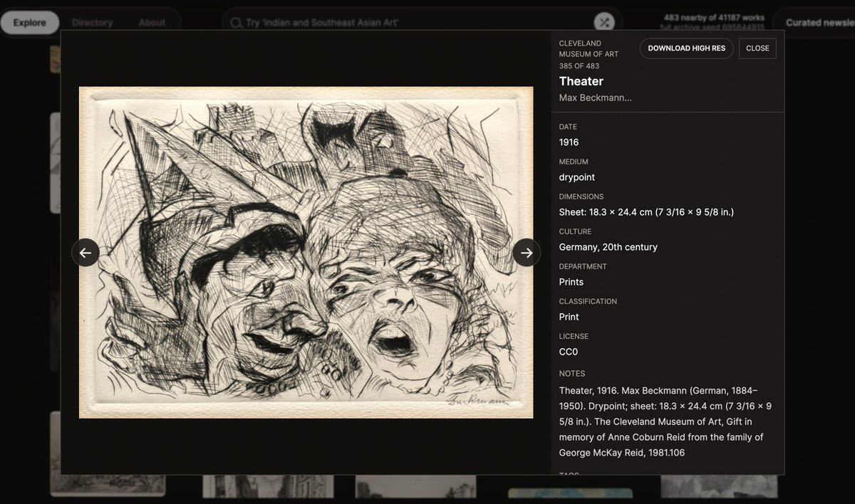Go to the previous artwork arrow
The height and width of the screenshot is (504, 855).
click(85, 253)
